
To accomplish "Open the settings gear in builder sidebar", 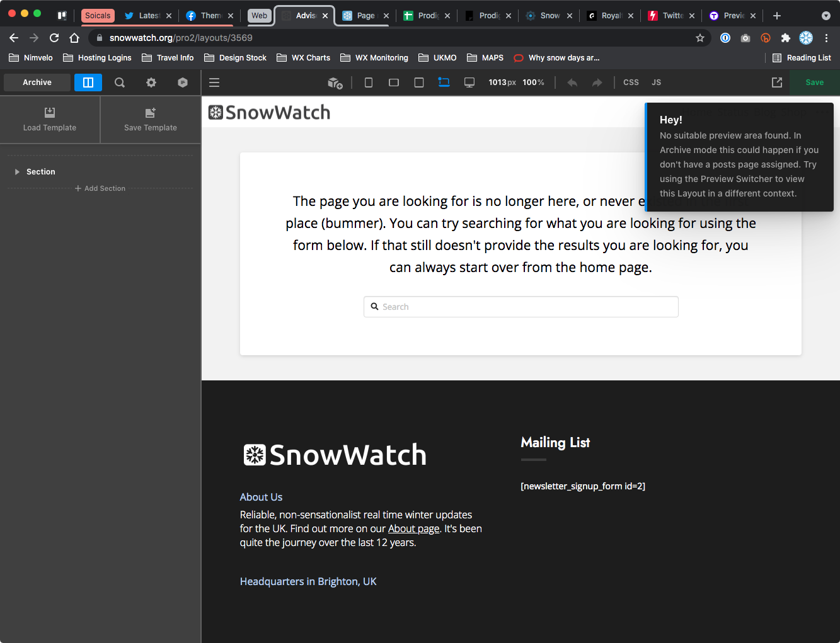I will [151, 83].
